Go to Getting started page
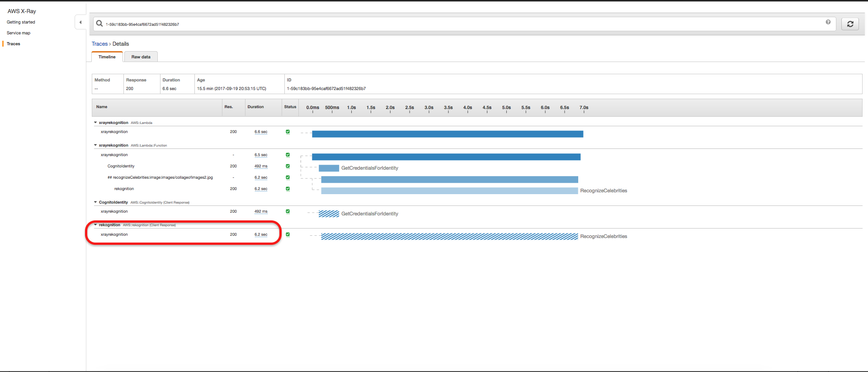 tap(21, 22)
